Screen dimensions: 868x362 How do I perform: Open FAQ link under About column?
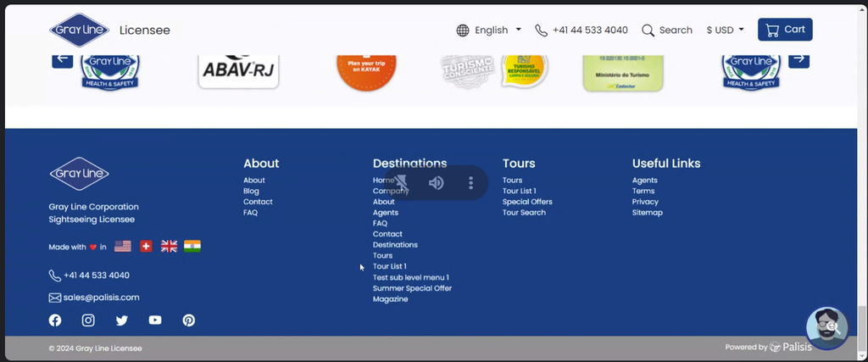click(x=250, y=213)
